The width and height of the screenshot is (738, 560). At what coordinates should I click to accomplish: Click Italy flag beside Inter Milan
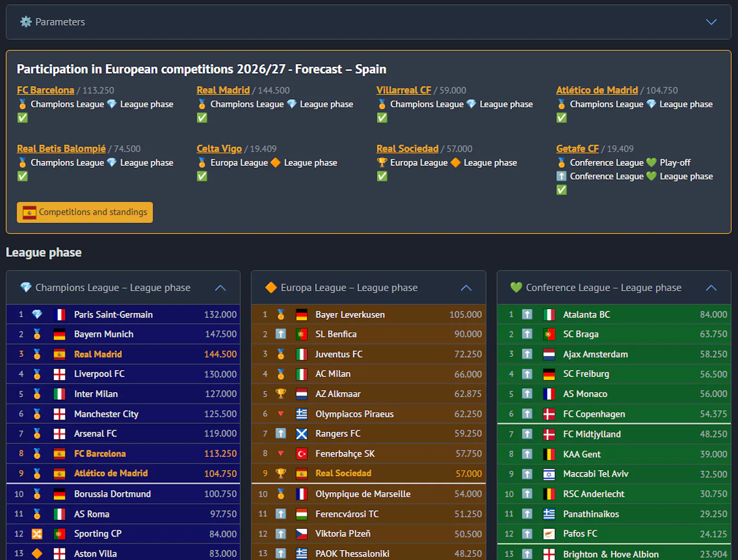click(60, 394)
